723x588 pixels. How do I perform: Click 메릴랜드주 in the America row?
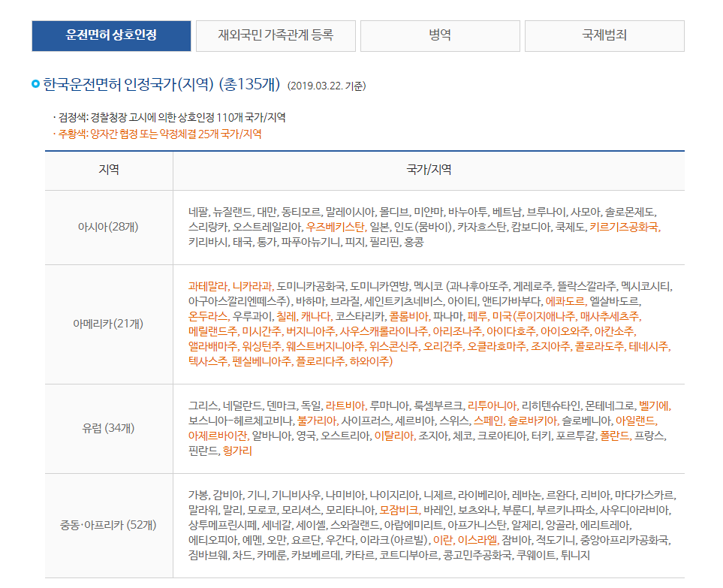point(212,331)
